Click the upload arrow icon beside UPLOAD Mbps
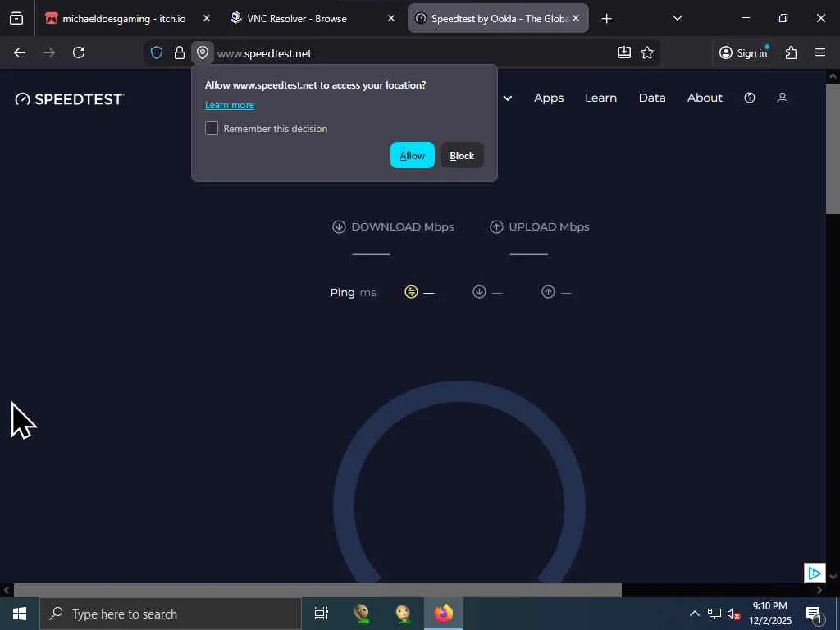The image size is (840, 630). tap(496, 227)
